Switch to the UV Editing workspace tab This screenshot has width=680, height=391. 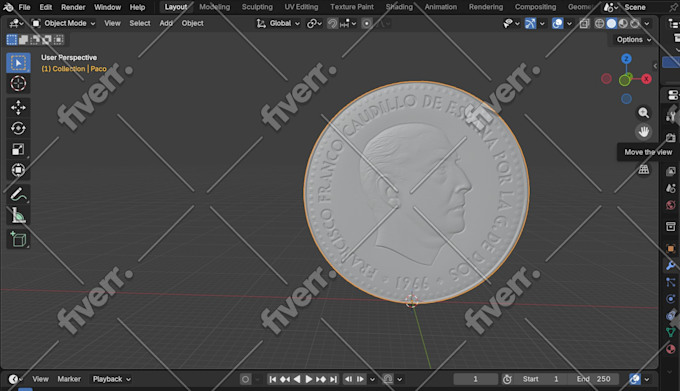(x=301, y=7)
